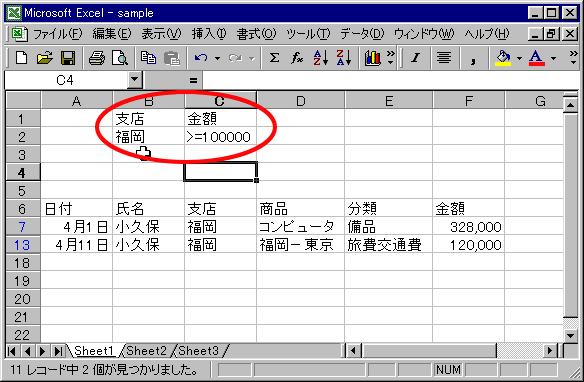The width and height of the screenshot is (584, 382).
Task: Open the fill color dropdown arrow
Action: click(x=519, y=58)
